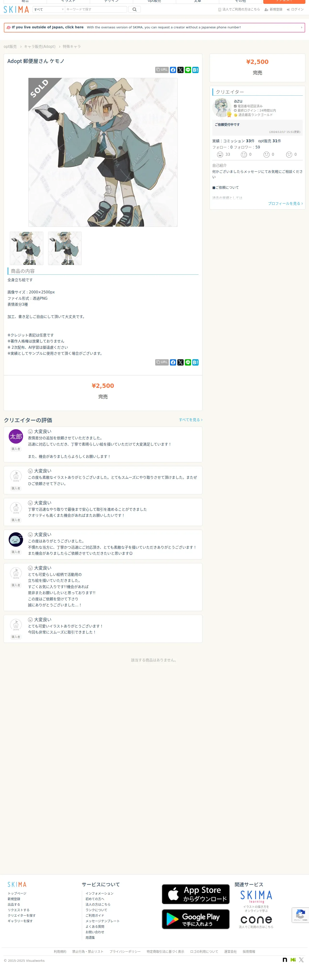Open footer ご利用ガイド link
This screenshot has width=309, height=980.
[95, 915]
